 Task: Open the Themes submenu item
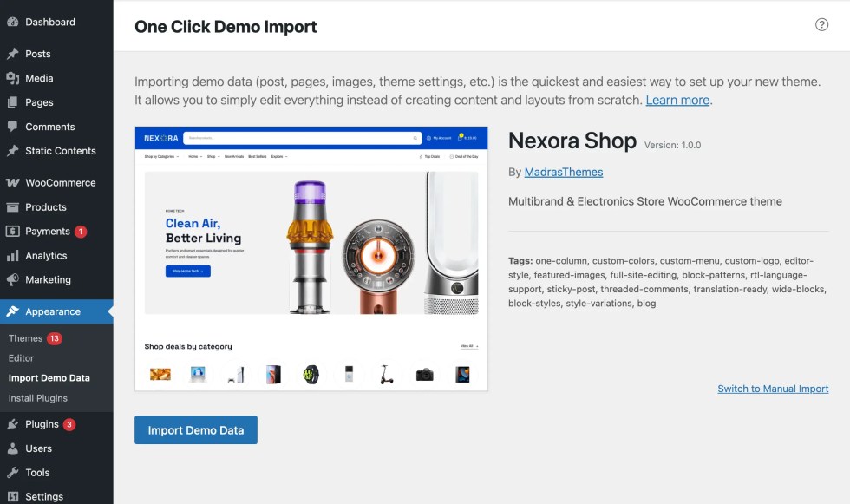click(x=25, y=338)
